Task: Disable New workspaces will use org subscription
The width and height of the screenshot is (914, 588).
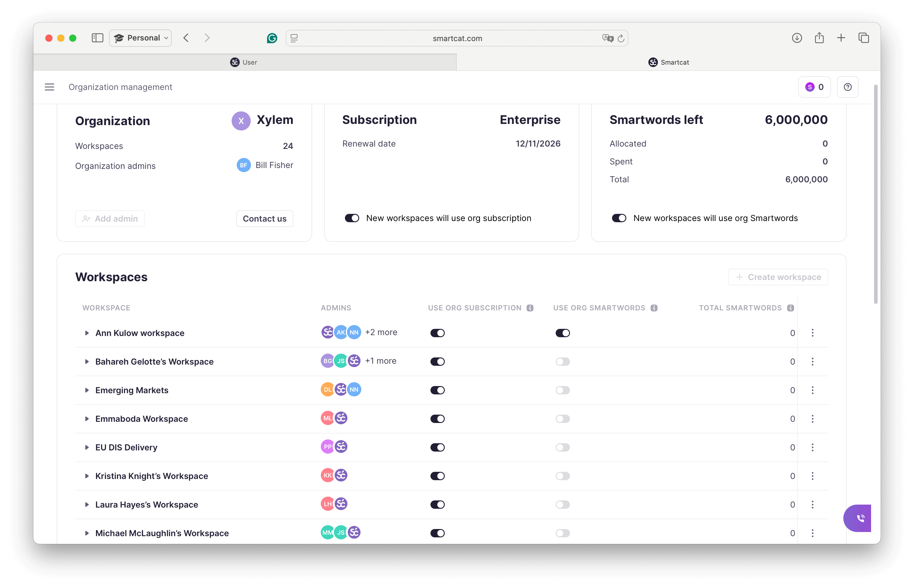Action: click(x=351, y=218)
